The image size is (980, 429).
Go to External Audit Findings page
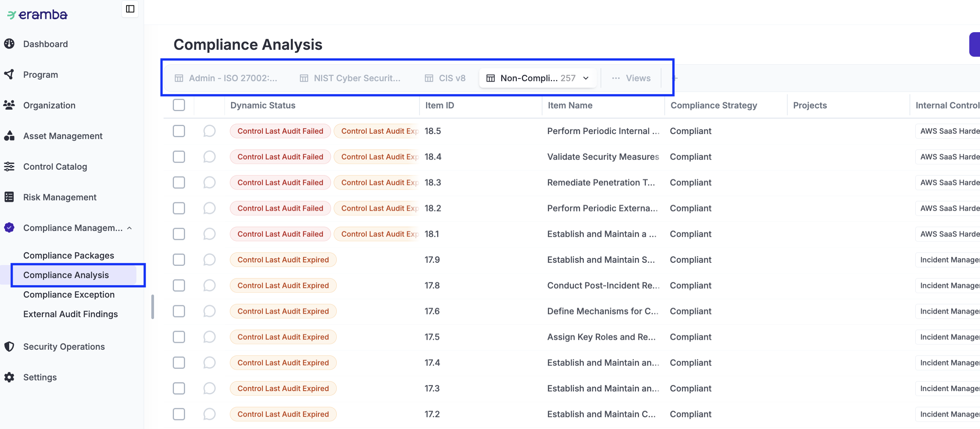(x=70, y=314)
